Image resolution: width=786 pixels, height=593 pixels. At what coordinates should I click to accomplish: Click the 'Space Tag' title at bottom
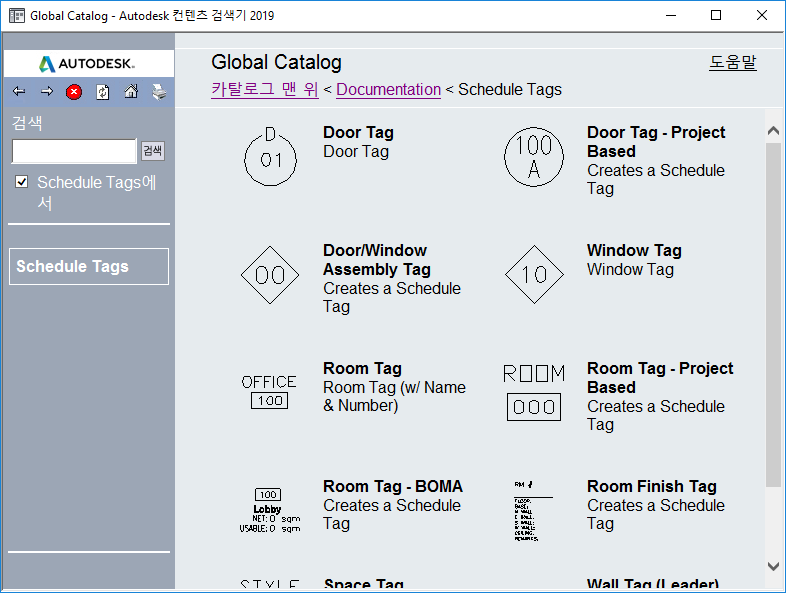point(364,583)
